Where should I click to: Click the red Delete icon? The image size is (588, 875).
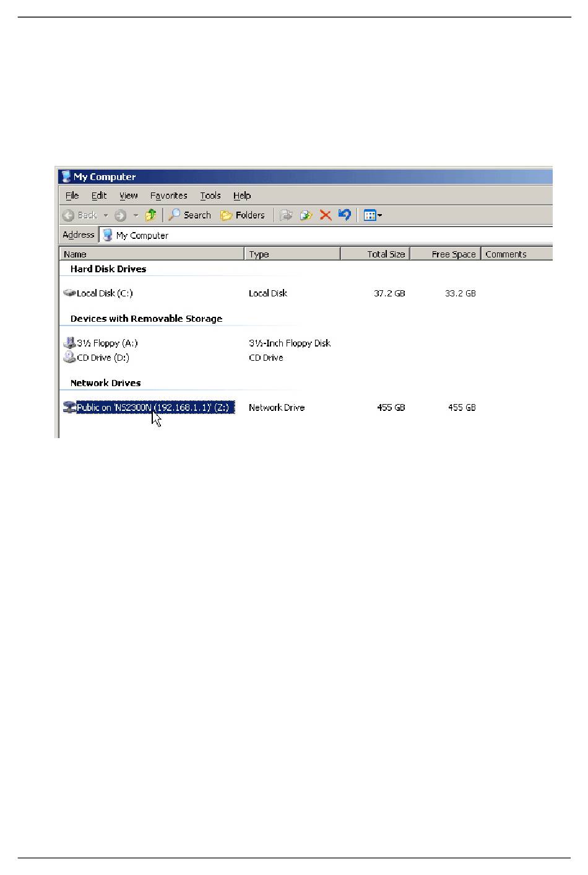click(x=326, y=215)
